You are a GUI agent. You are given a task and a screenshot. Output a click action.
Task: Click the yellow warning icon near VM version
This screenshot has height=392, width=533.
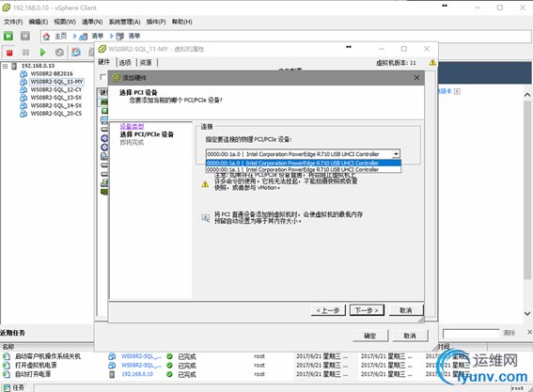432,63
